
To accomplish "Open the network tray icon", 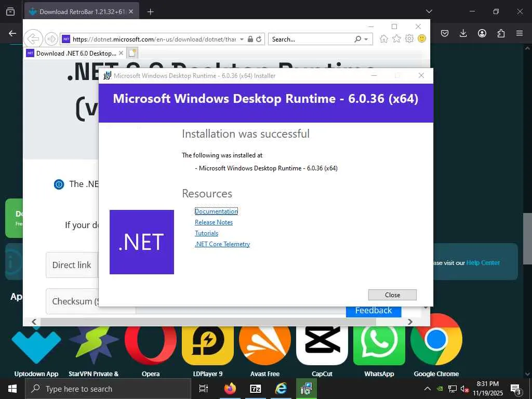I will pyautogui.click(x=453, y=389).
